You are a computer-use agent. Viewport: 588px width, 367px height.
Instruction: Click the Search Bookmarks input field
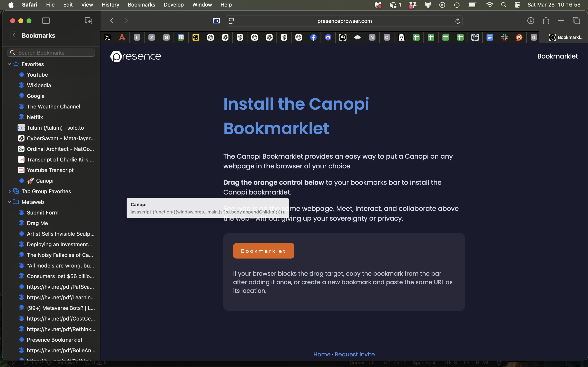[51, 52]
